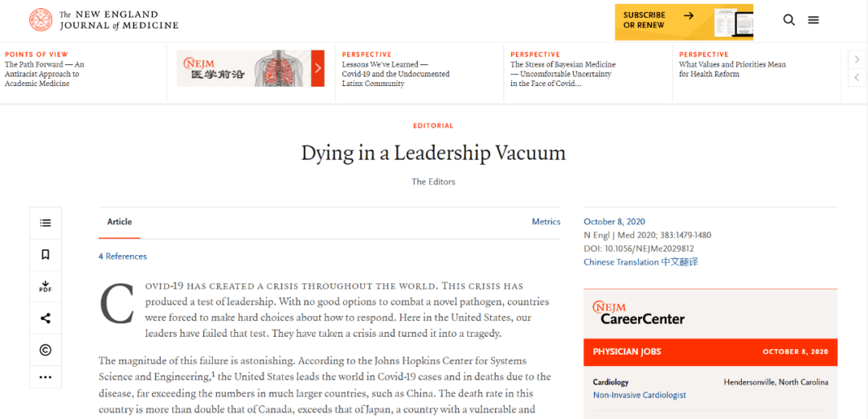
Task: Open the copyright permissions icon
Action: click(x=45, y=350)
